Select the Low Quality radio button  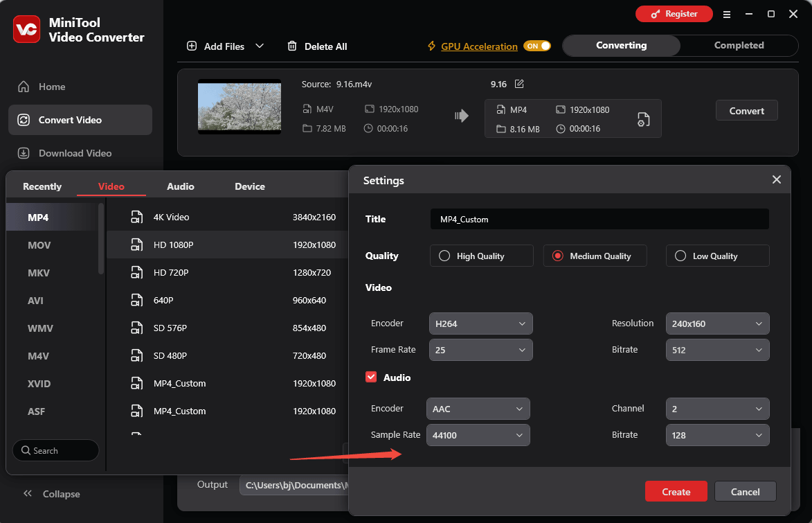click(x=680, y=256)
